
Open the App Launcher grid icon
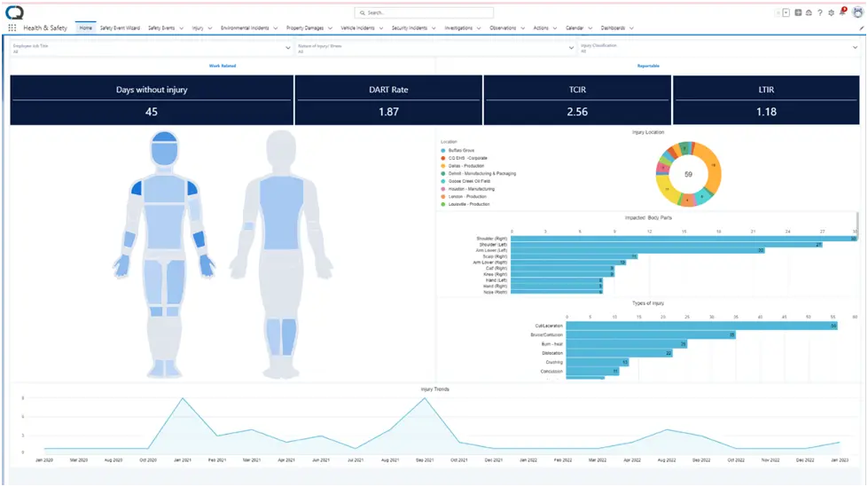(12, 27)
